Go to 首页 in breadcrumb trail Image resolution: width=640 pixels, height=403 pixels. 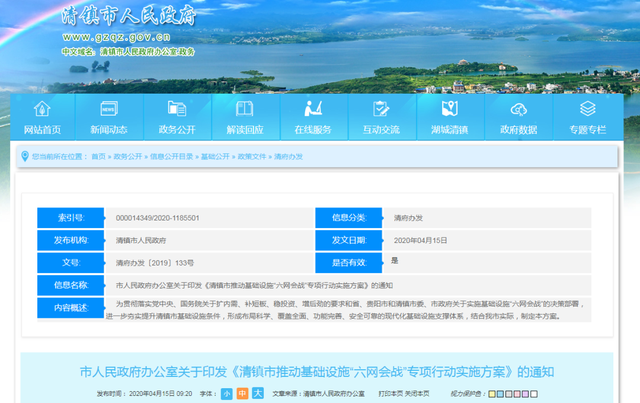pyautogui.click(x=98, y=157)
